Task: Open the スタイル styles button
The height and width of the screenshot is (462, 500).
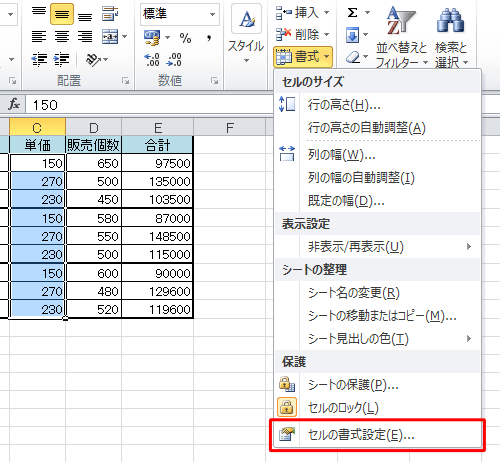Action: (246, 33)
